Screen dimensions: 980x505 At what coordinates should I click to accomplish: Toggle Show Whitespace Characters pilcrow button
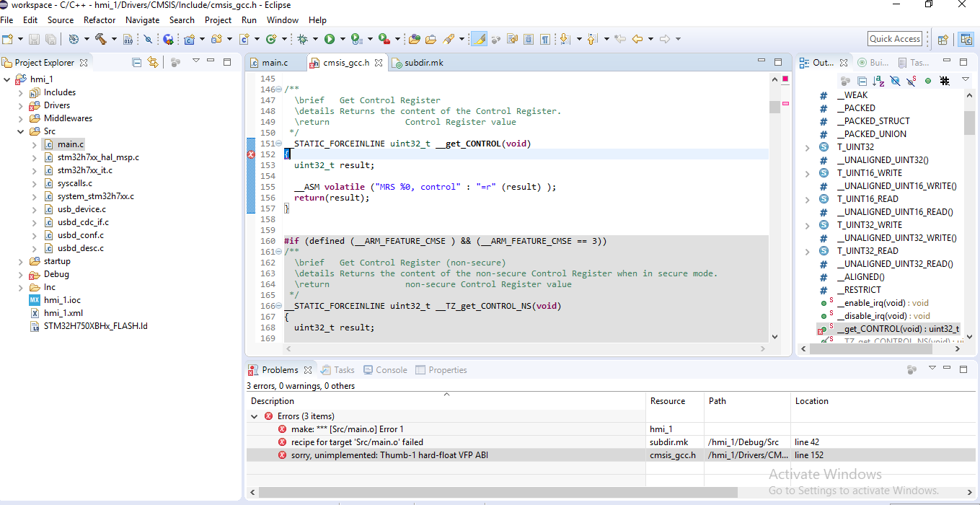[x=545, y=39]
